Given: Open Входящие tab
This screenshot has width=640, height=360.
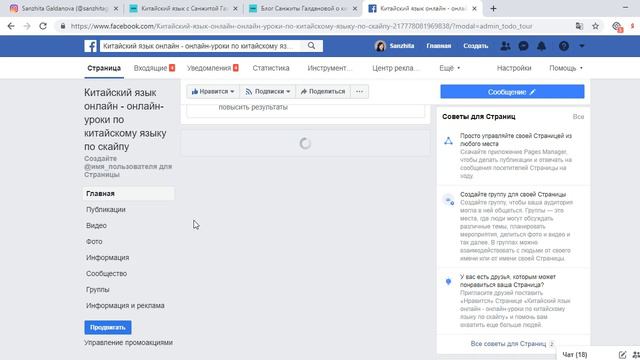Looking at the screenshot, I should click(x=154, y=68).
